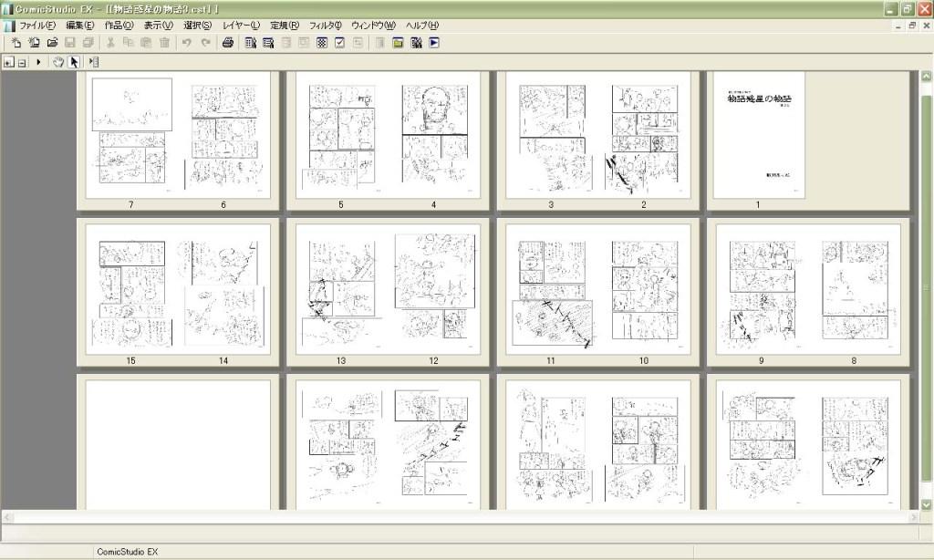
Task: Zoom out with the minus box icon
Action: 22,61
